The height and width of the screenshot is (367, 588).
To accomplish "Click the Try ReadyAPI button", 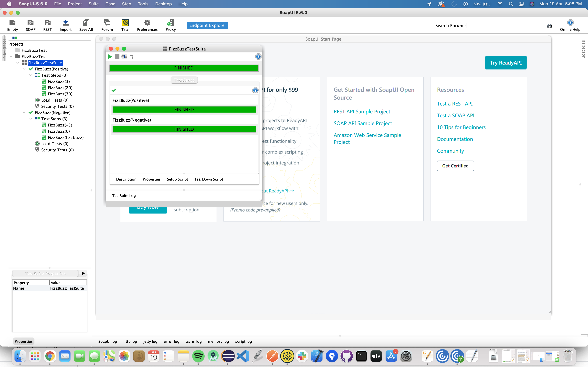I will 506,62.
